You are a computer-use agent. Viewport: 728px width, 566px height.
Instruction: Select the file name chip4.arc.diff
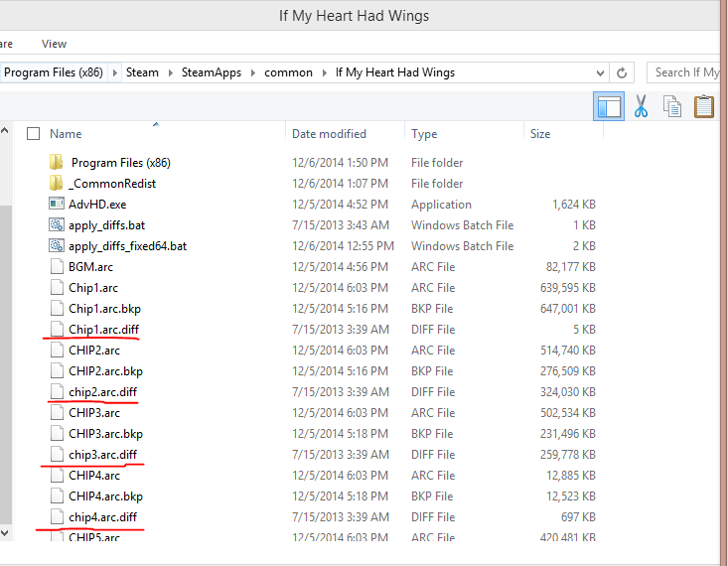[x=102, y=516]
